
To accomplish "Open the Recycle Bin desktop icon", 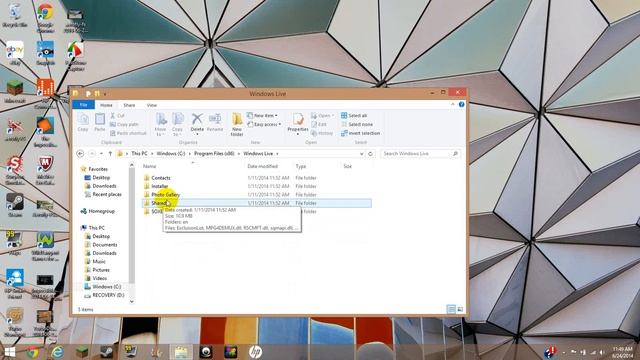I will click(15, 16).
